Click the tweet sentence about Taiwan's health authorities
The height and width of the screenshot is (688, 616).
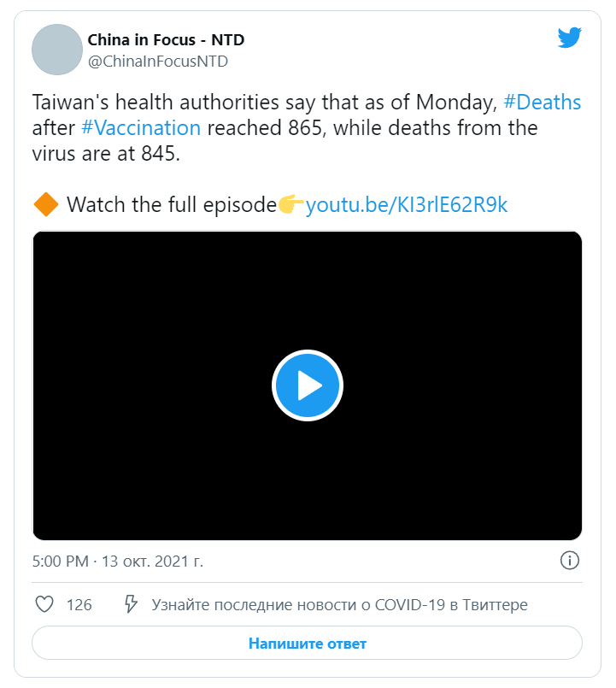(x=307, y=127)
